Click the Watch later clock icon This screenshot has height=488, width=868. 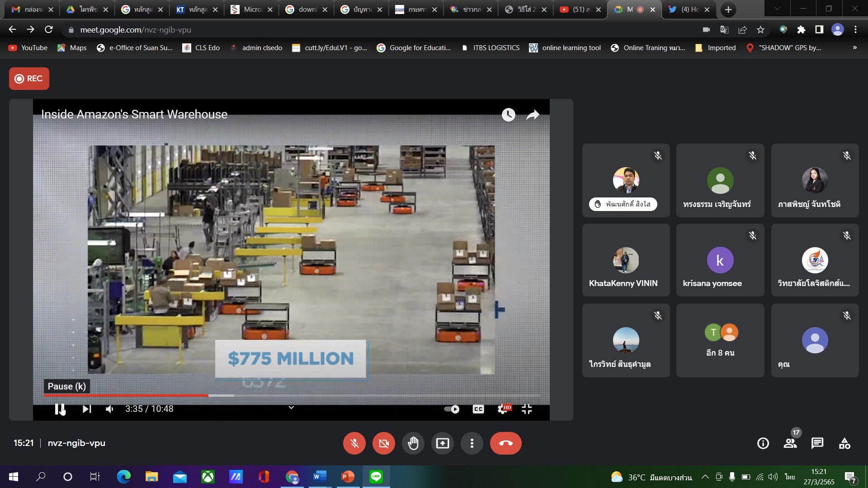(x=508, y=115)
